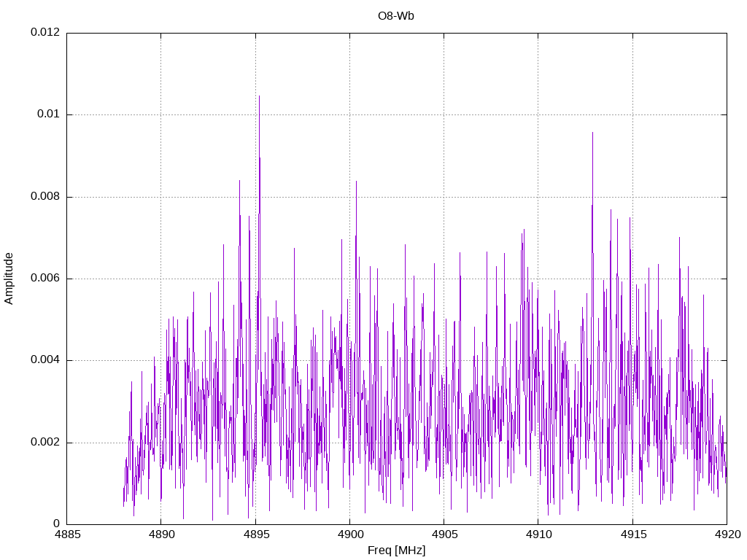Image resolution: width=747 pixels, height=560 pixels.
Task: Click the x-axis tick label '4885'
Action: tap(67, 534)
